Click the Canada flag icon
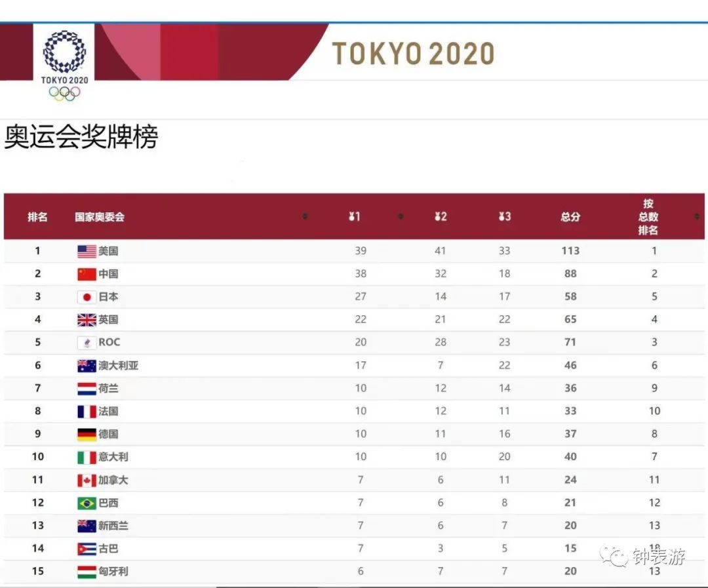The width and height of the screenshot is (708, 588). click(x=87, y=480)
